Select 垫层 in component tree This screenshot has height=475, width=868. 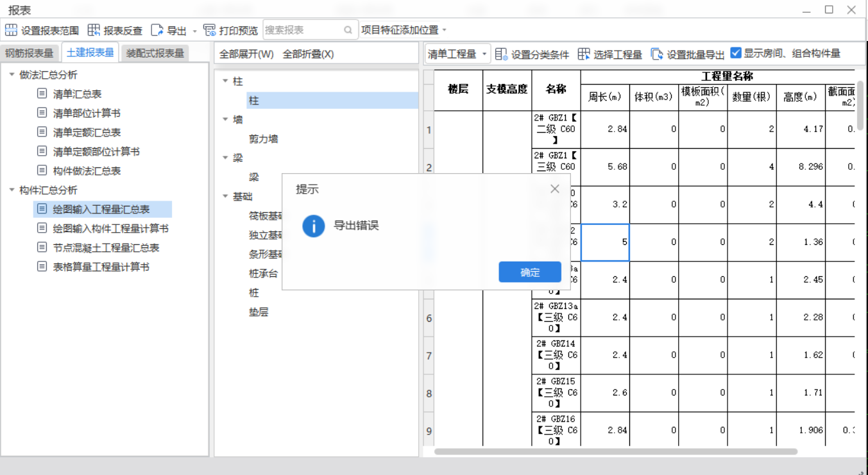pyautogui.click(x=259, y=312)
